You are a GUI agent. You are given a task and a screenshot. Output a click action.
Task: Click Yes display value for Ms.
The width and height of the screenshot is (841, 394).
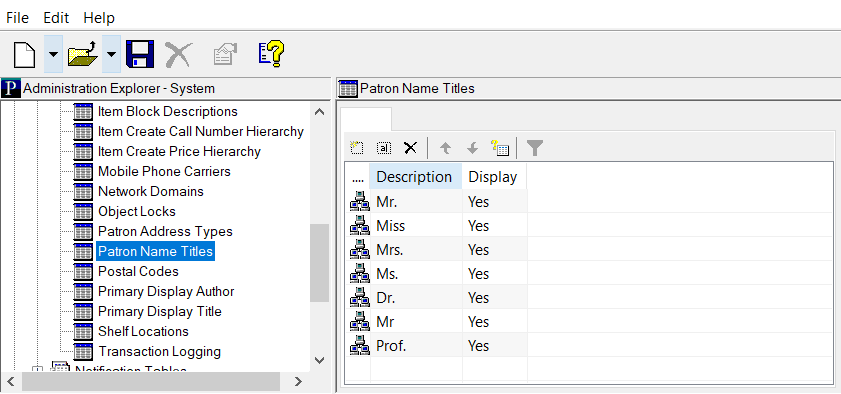point(478,274)
